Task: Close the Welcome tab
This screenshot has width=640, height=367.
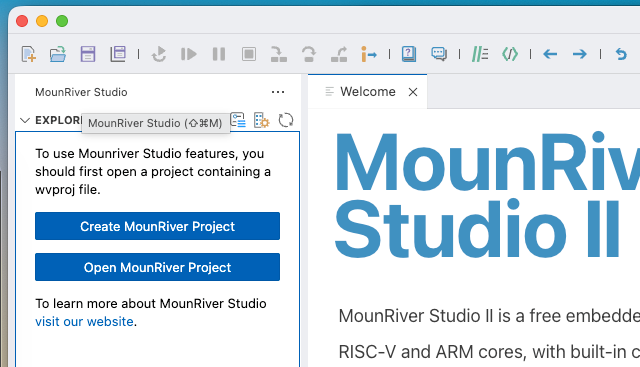Action: coord(413,92)
